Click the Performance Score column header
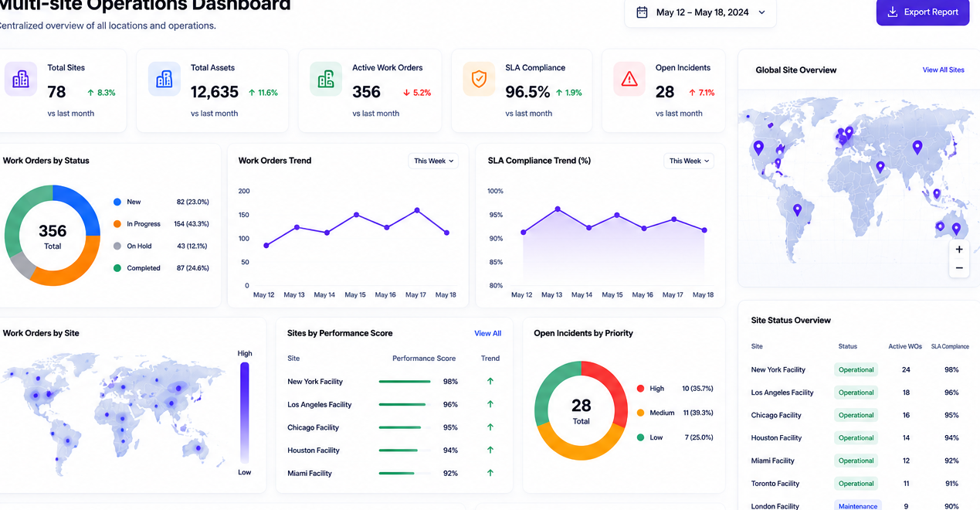 (424, 358)
